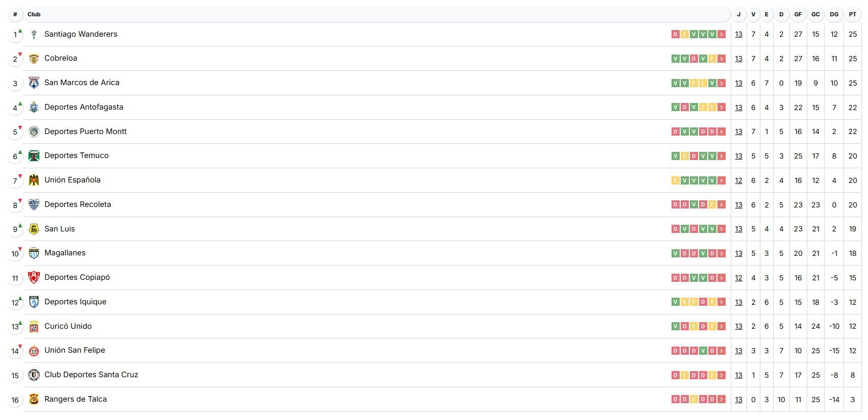The height and width of the screenshot is (420, 868).
Task: Expand Deportes Puerto Montt recent results arrow
Action: click(x=722, y=132)
